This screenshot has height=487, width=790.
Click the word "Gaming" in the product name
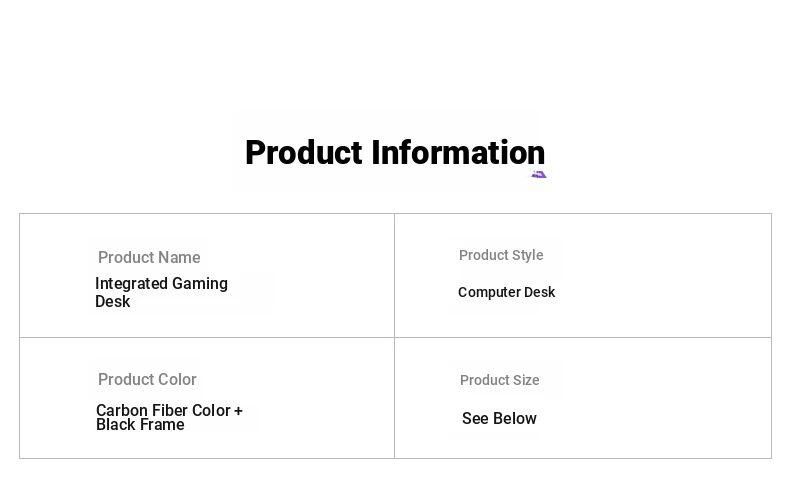point(200,284)
